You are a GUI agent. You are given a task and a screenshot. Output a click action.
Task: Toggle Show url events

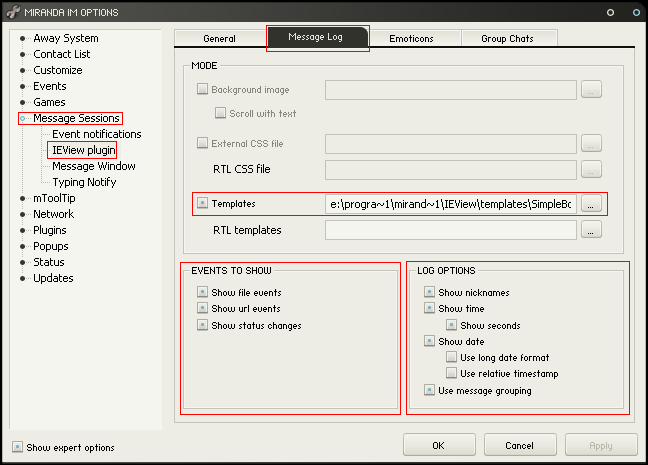[202, 308]
